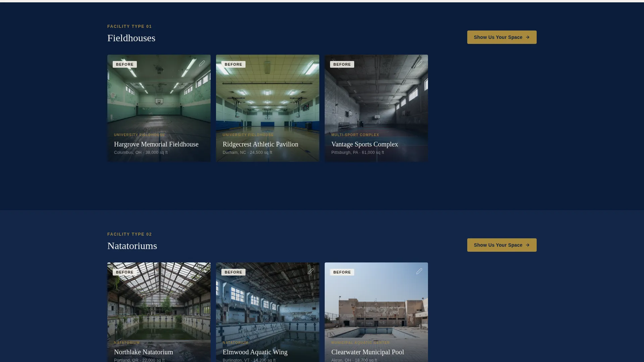Toggle the BEFORE badge on Northlake Natatorium

tap(125, 272)
